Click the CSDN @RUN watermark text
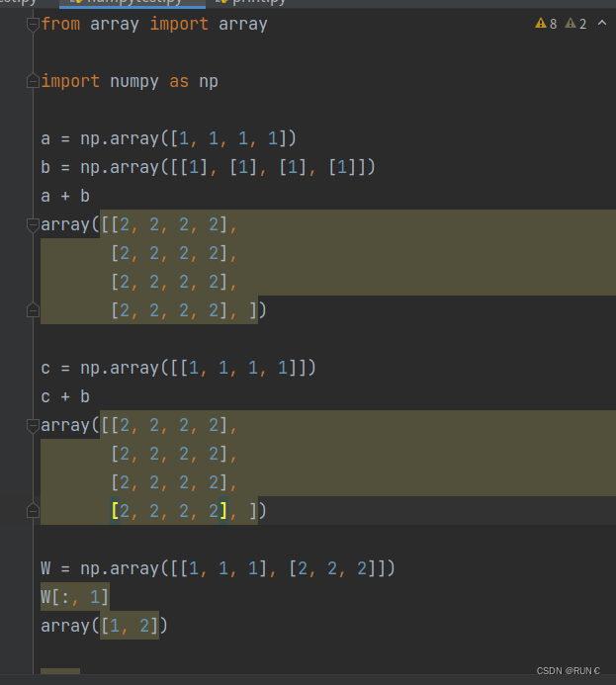Screen dimensions: 616x685 coord(568,671)
